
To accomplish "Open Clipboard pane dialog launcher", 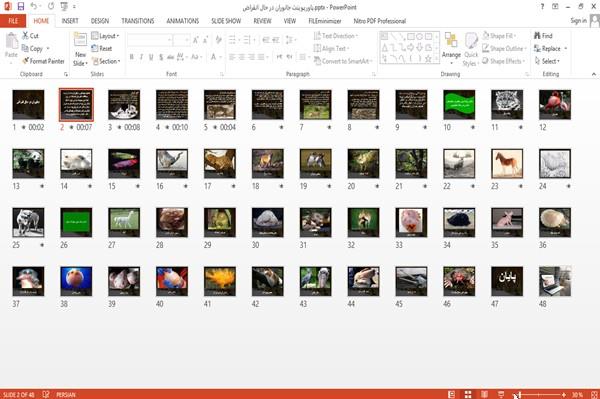I will tap(66, 74).
